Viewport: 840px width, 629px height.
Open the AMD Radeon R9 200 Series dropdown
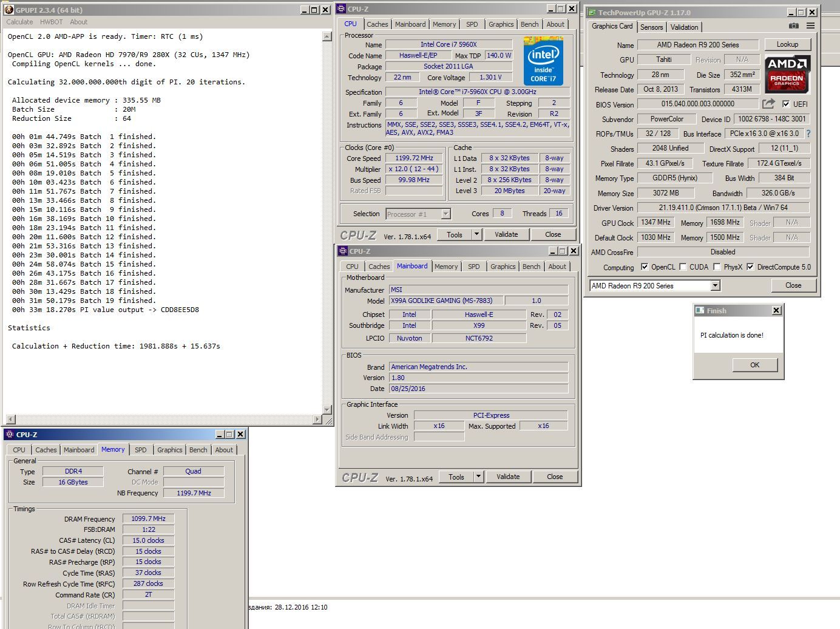point(715,285)
